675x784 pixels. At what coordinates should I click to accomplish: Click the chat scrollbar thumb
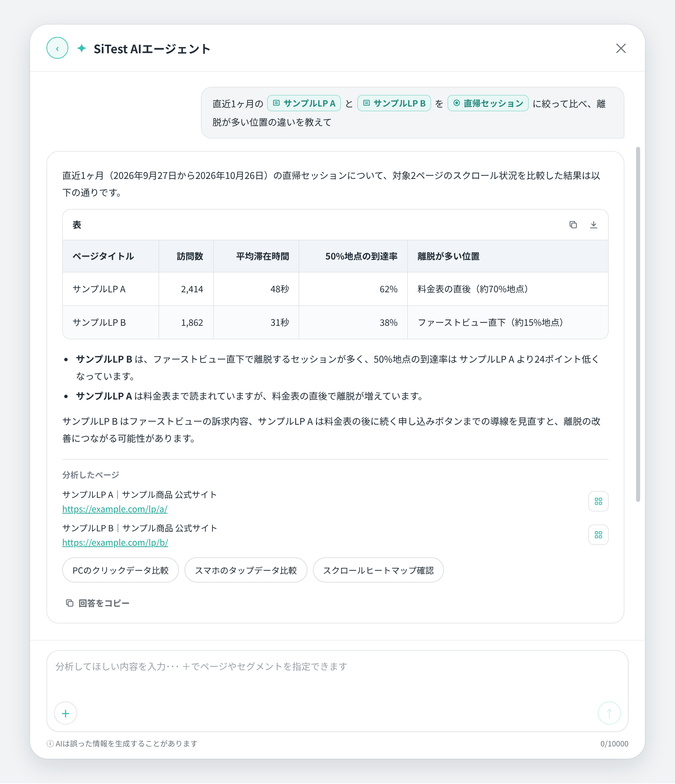638,324
